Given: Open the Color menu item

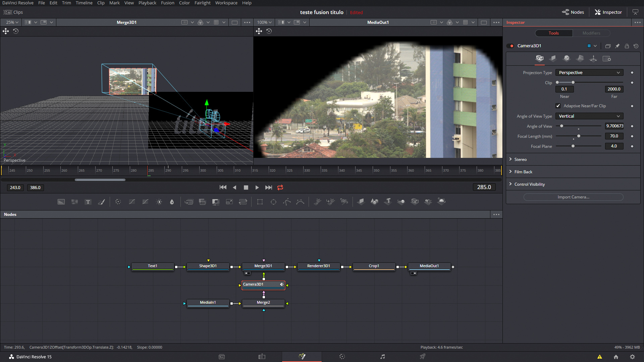Looking at the screenshot, I should pos(184,3).
